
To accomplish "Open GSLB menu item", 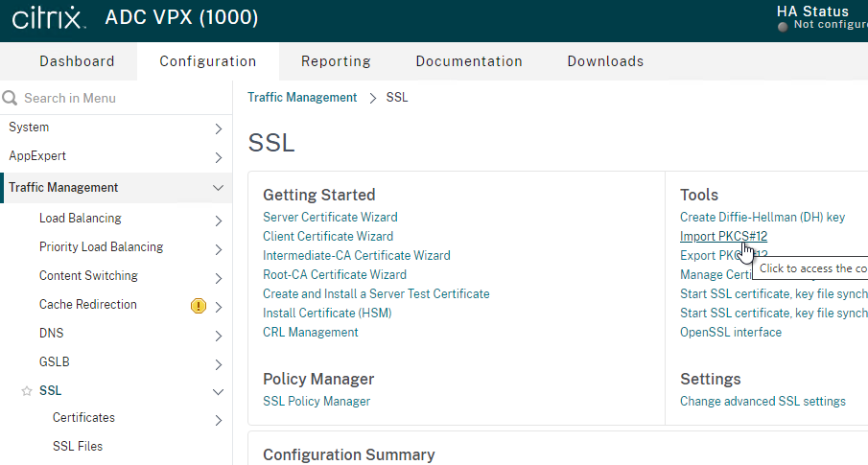I will [x=55, y=362].
